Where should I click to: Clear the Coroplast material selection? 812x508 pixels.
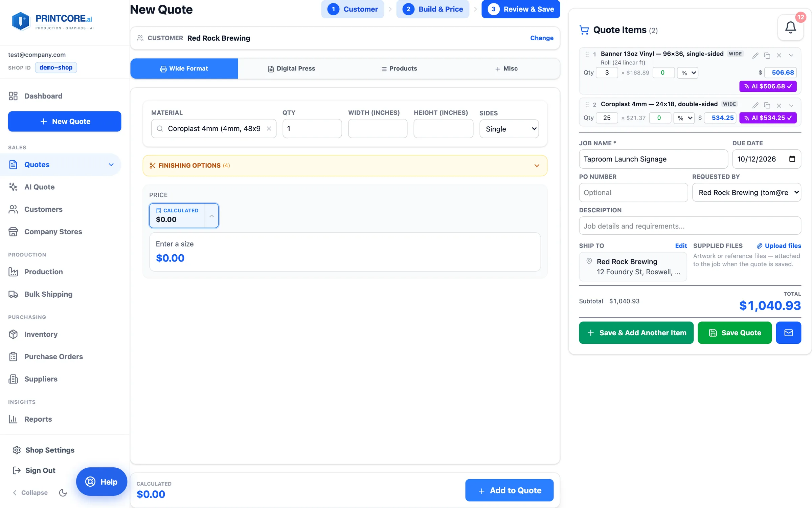click(x=269, y=129)
